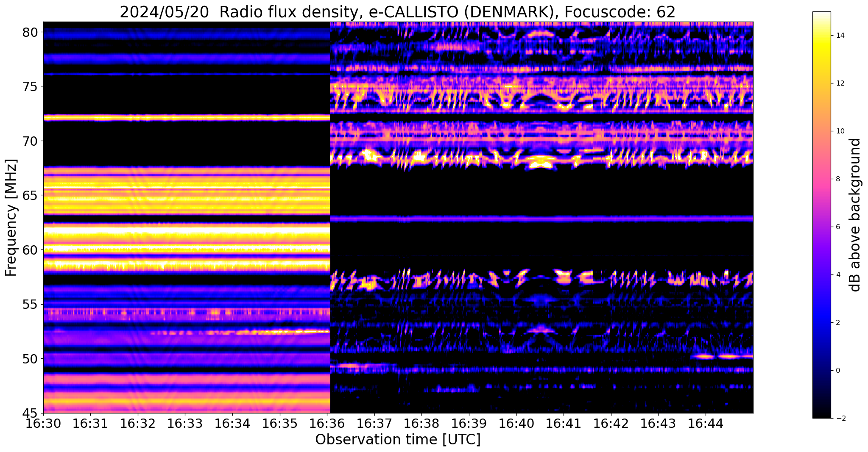Click the plot title mentioning e-CALLISTO (DENMARK)
Screen dimensions: 868x452
(x=397, y=12)
